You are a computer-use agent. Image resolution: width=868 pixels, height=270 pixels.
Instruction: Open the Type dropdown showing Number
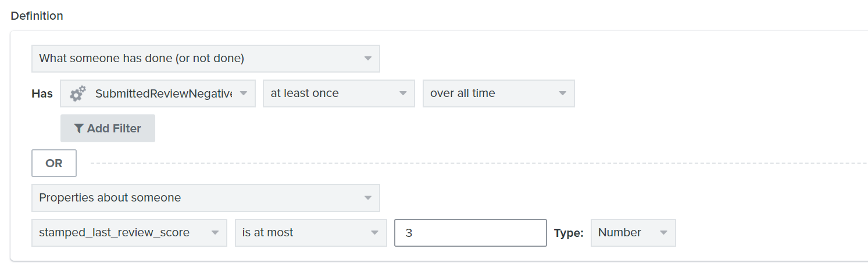click(x=633, y=233)
